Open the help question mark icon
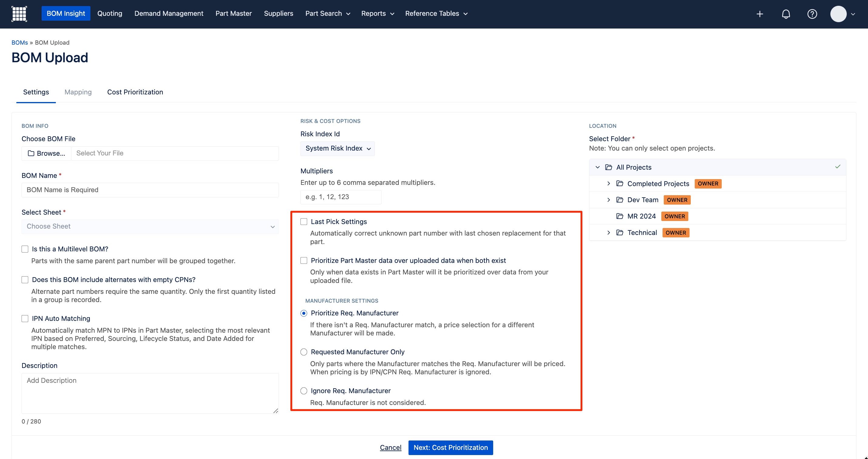 pos(812,14)
